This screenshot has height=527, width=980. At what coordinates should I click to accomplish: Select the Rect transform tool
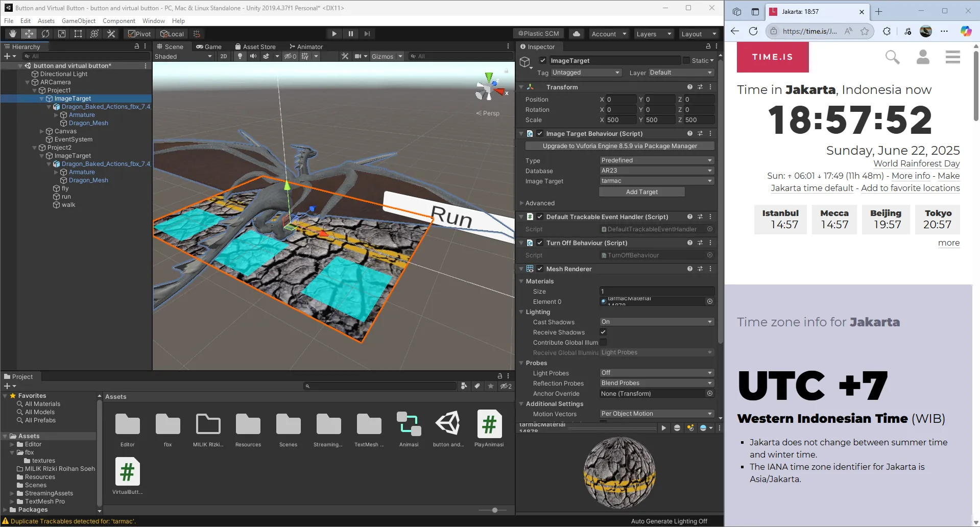78,34
